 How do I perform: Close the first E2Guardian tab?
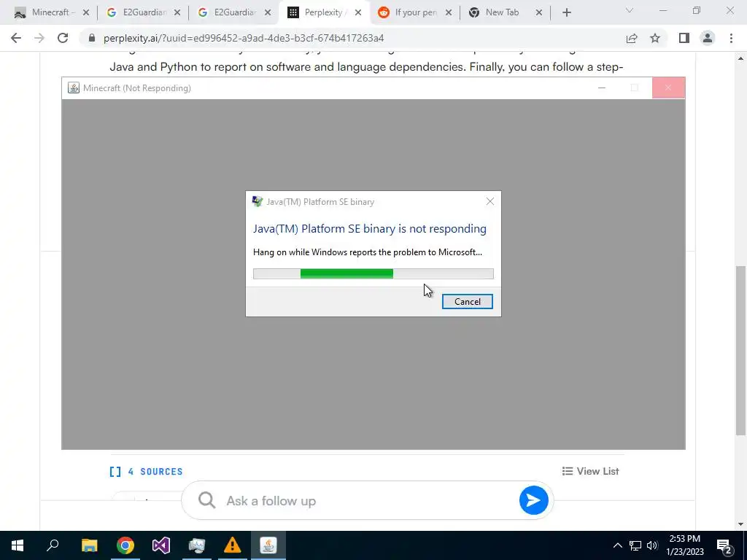tap(177, 13)
